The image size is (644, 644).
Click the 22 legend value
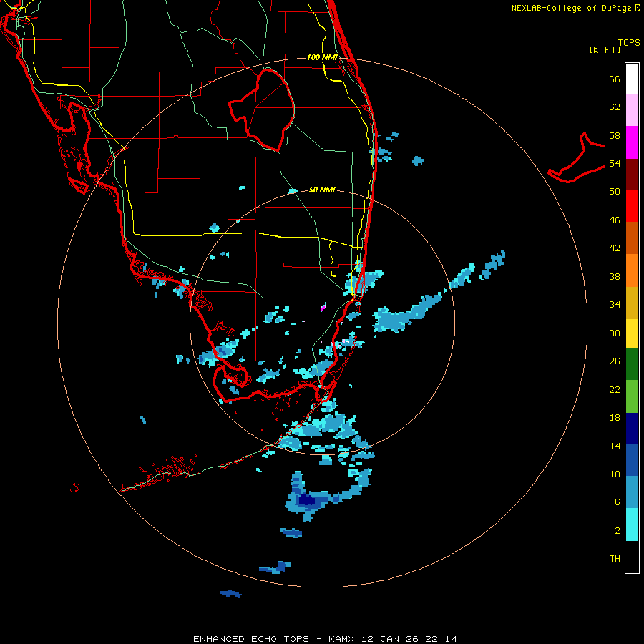click(x=615, y=389)
